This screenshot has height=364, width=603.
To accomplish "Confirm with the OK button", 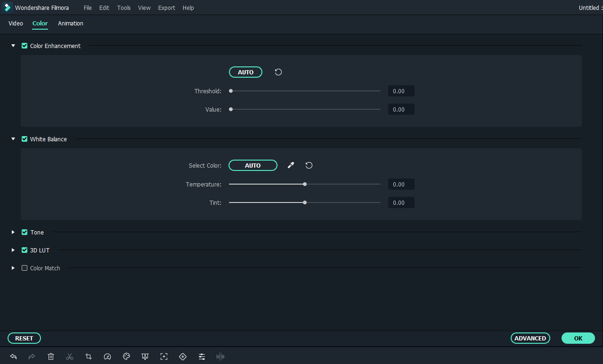I will (x=578, y=338).
